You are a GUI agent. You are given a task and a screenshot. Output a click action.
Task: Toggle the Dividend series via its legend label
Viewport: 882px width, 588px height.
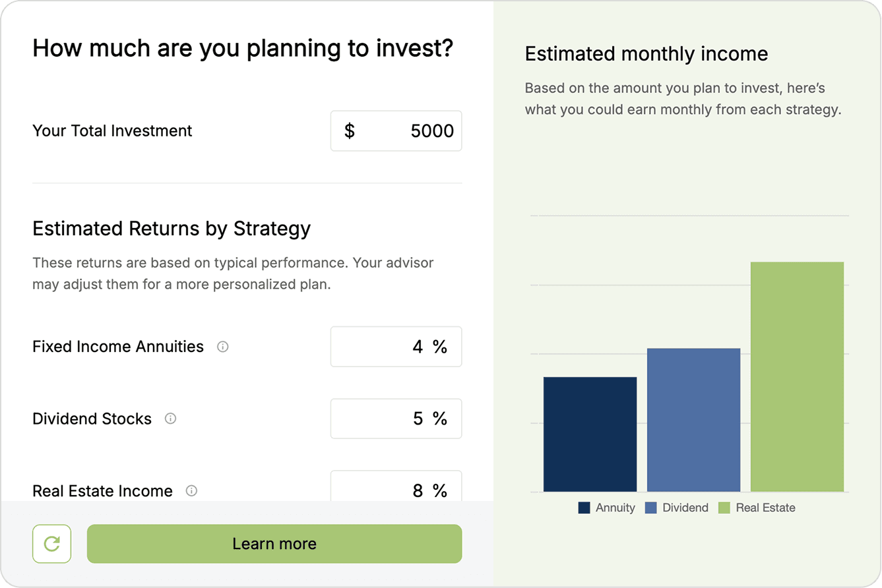click(x=685, y=508)
